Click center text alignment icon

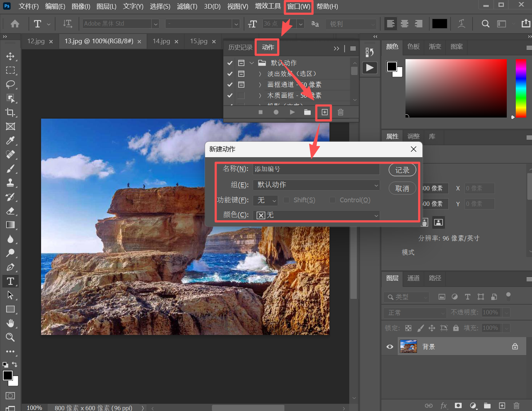(x=404, y=24)
